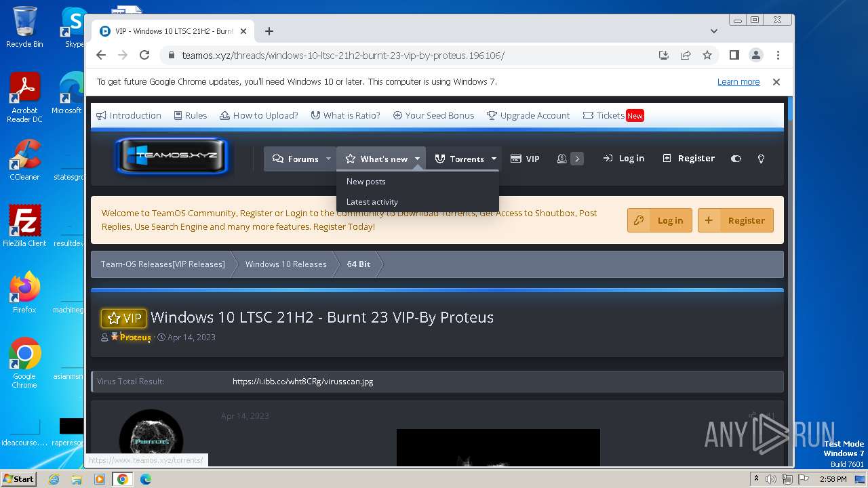Viewport: 868px width, 488px height.
Task: Open Microsoft Edge from the taskbar
Action: [x=146, y=479]
